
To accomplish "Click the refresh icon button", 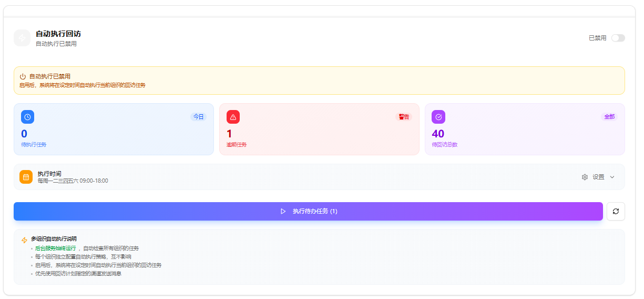I will 616,211.
